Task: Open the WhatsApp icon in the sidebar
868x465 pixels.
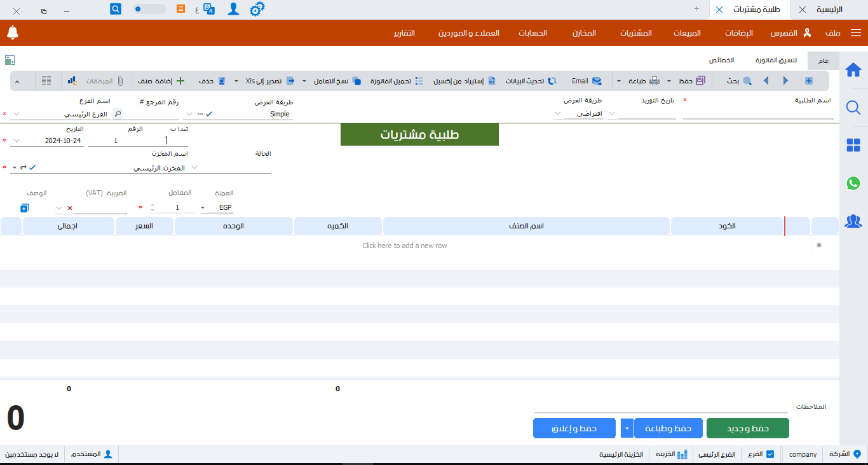Action: pyautogui.click(x=853, y=183)
